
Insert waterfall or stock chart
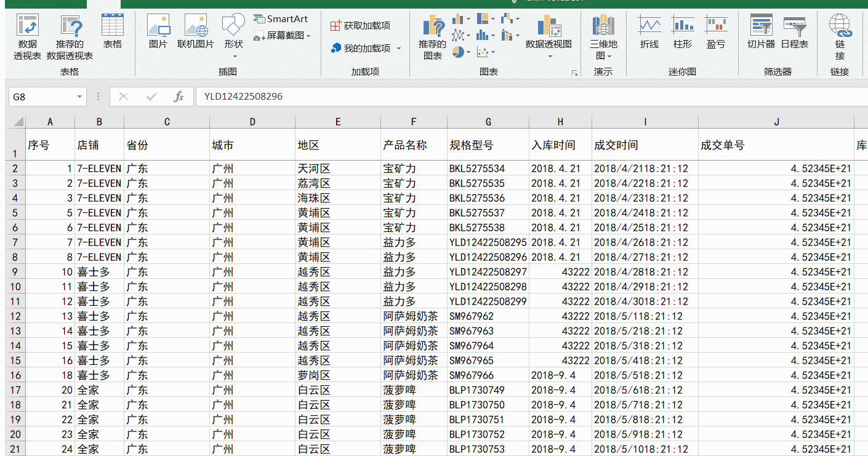510,19
